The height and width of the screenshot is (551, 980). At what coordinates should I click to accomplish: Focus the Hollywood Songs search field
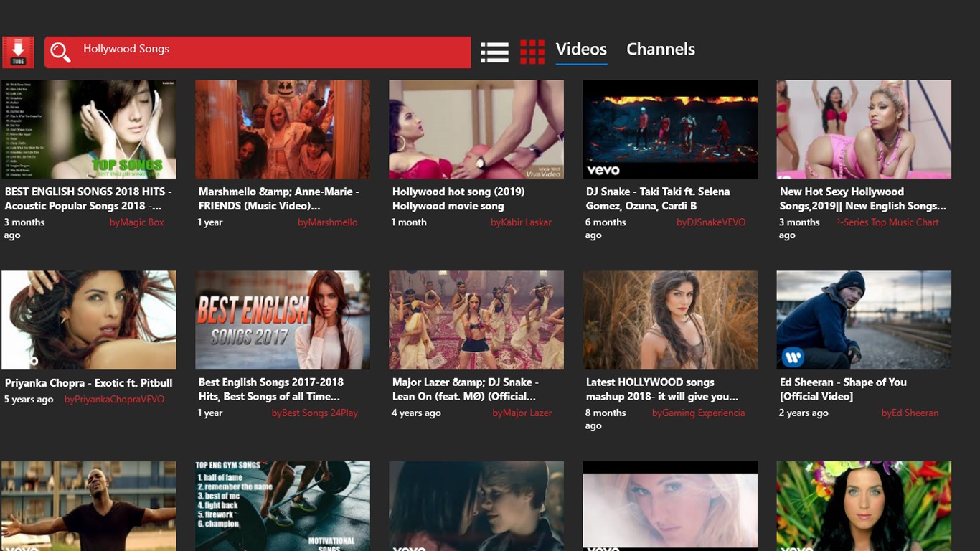point(258,52)
